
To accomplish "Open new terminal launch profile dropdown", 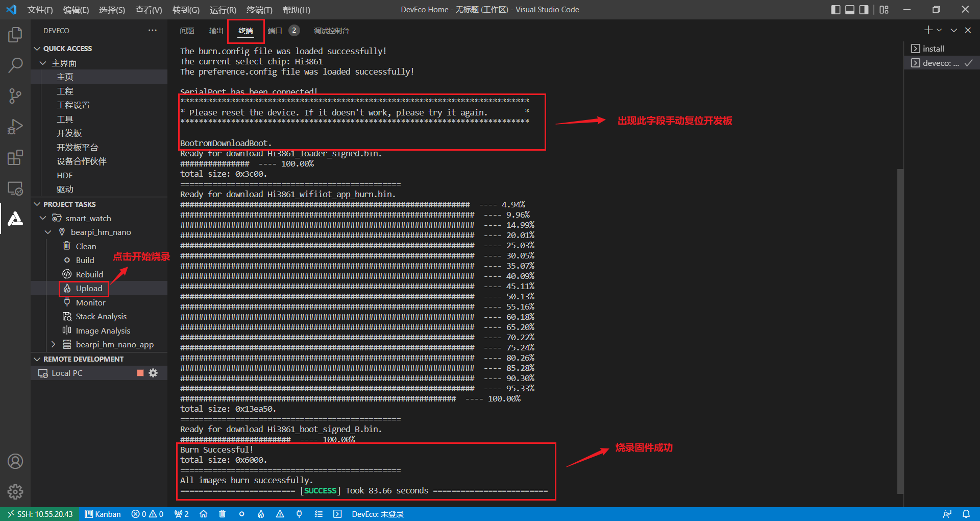I will pyautogui.click(x=939, y=30).
